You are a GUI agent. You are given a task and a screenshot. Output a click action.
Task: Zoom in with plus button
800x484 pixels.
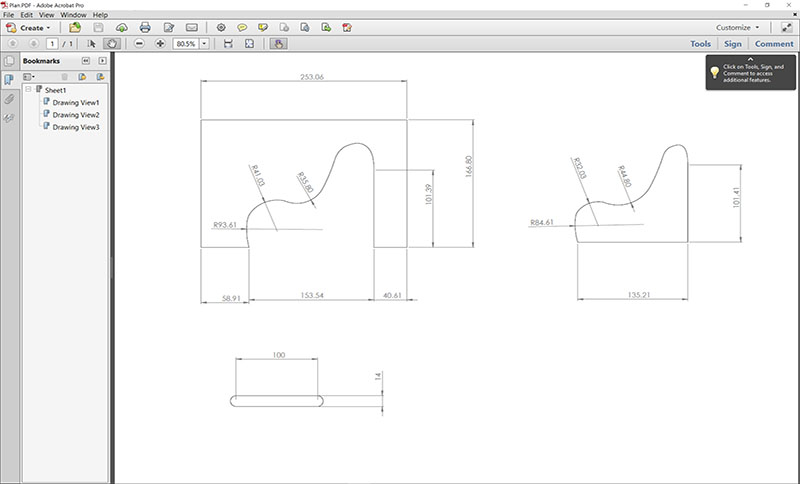(x=160, y=44)
